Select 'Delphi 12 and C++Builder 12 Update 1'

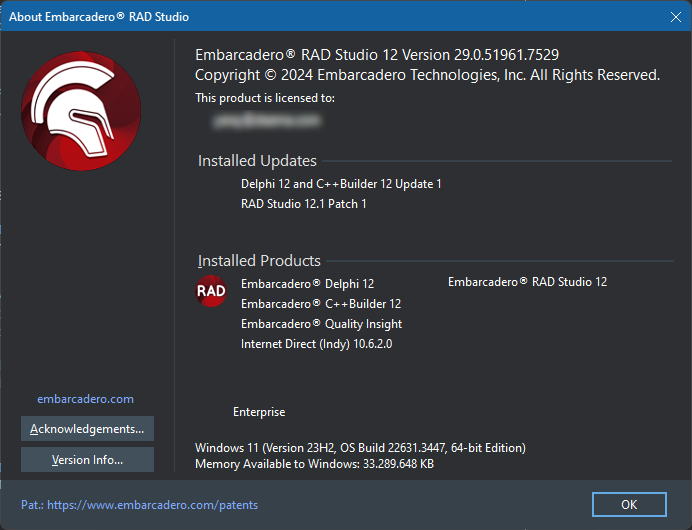point(341,184)
